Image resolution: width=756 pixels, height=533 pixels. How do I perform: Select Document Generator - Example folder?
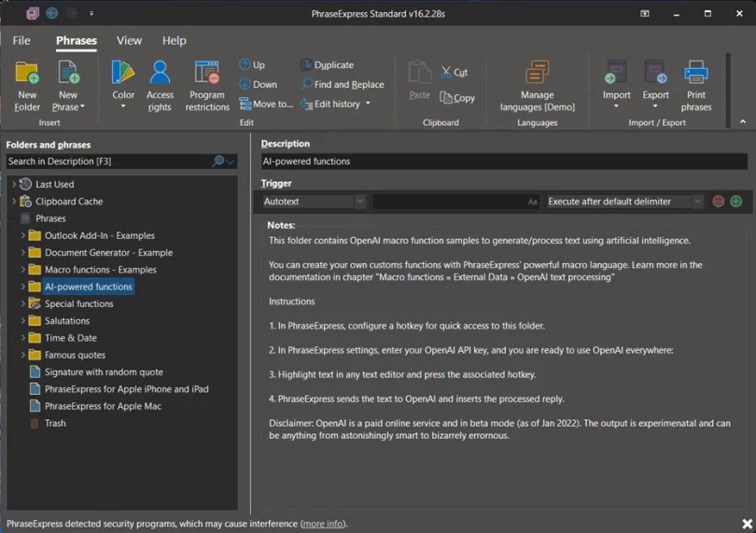pyautogui.click(x=108, y=253)
